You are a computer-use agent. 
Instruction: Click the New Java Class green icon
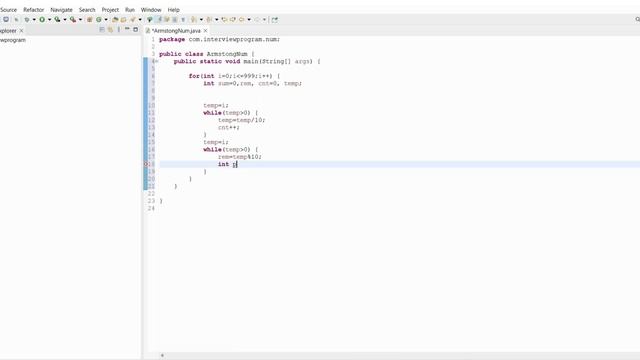pyautogui.click(x=98, y=19)
